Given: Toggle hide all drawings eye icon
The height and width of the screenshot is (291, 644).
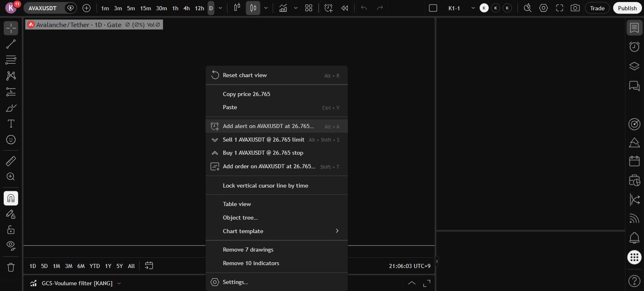Looking at the screenshot, I should 11,245.
